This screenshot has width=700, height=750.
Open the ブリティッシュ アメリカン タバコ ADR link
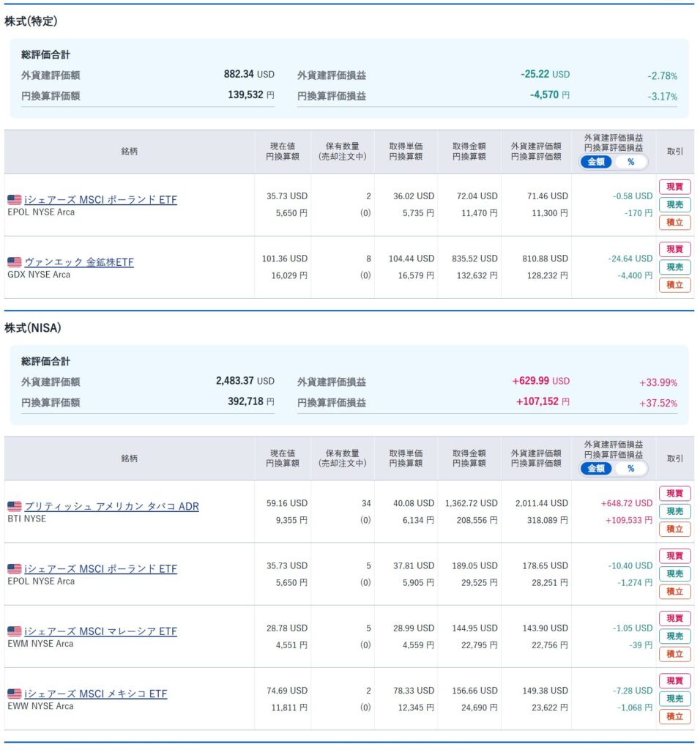point(111,506)
